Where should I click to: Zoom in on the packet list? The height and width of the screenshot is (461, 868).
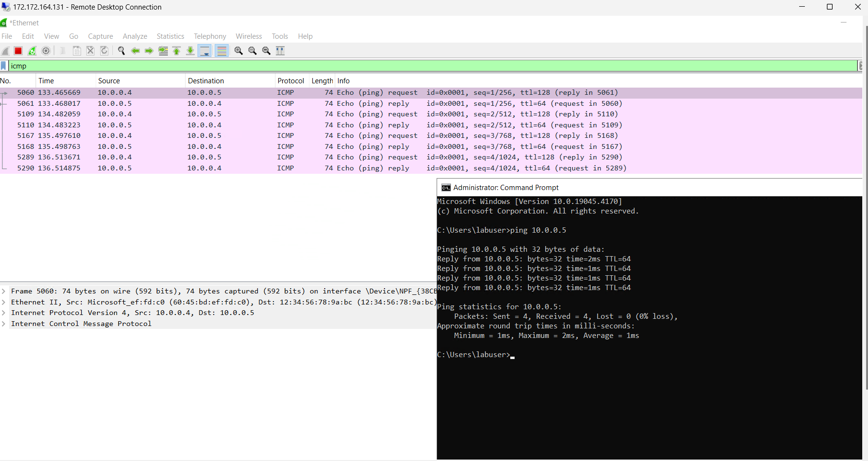[238, 51]
